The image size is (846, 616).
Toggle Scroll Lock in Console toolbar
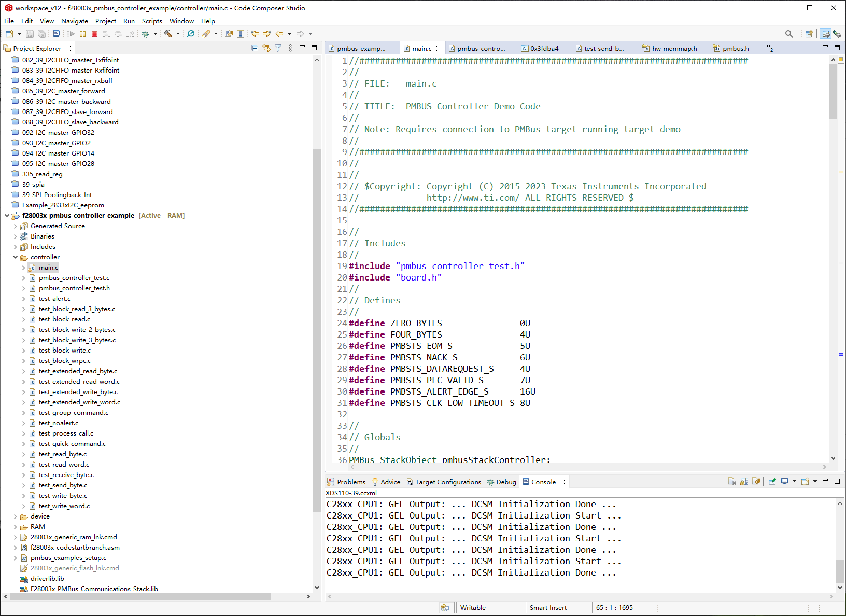(744, 482)
